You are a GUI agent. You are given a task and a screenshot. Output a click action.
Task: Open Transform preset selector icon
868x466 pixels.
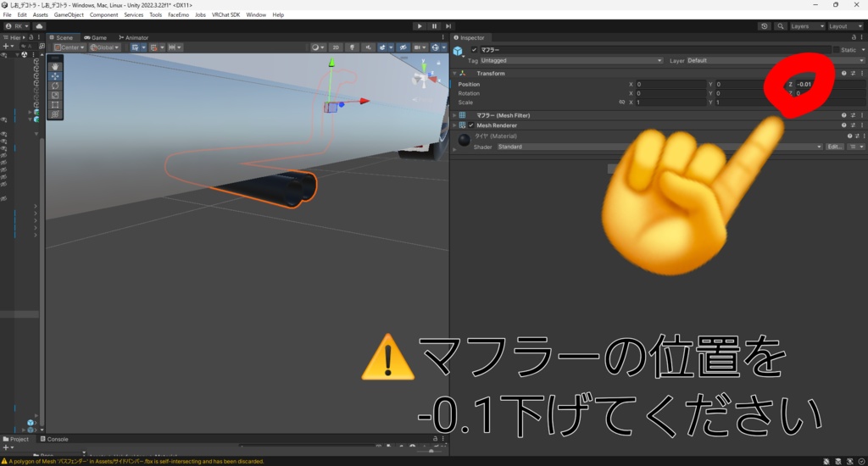(x=853, y=73)
